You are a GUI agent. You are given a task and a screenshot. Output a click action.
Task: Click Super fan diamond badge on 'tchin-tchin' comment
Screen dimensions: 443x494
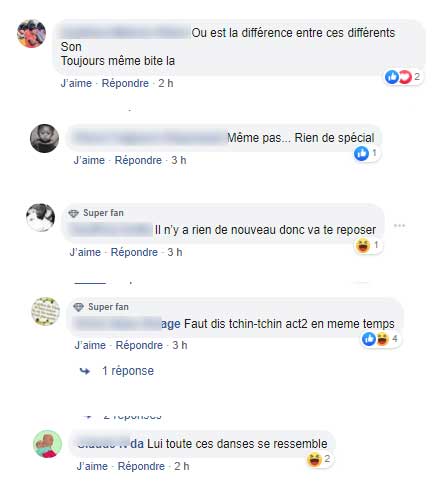[x=78, y=307]
